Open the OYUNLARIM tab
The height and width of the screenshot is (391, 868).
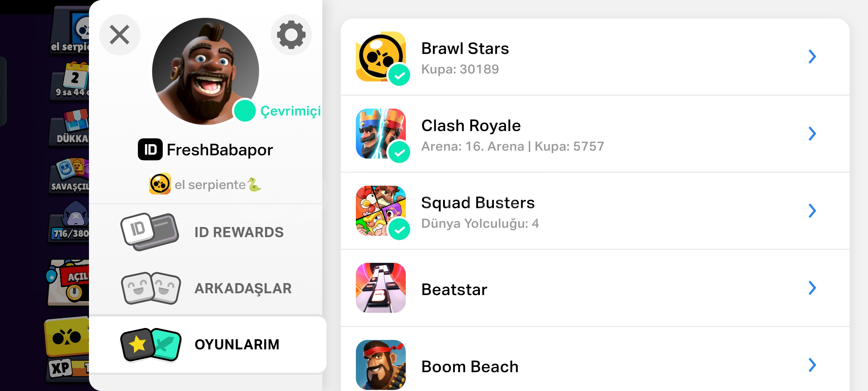(x=208, y=344)
